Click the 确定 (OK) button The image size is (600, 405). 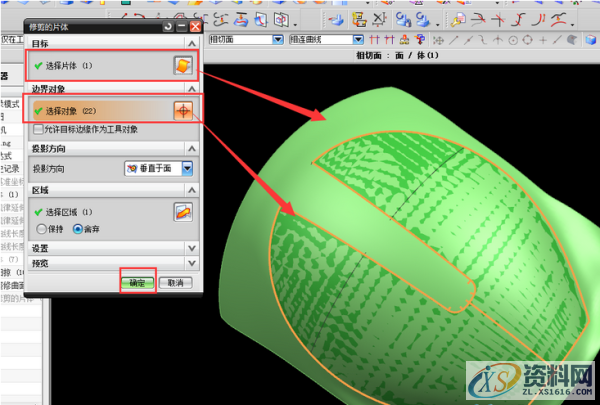pos(137,283)
